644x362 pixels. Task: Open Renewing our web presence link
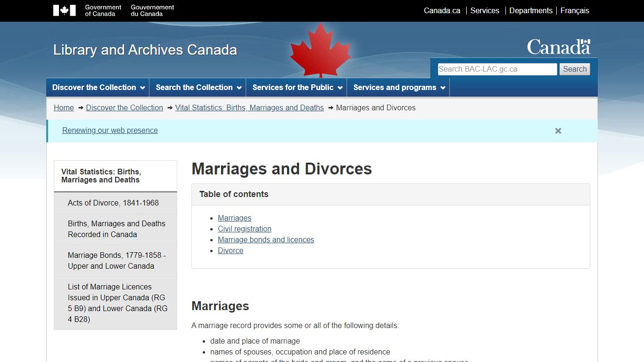(x=110, y=131)
